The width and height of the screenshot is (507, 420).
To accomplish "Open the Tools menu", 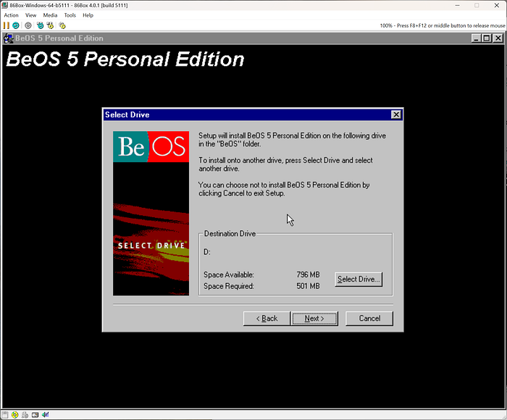I will tap(70, 15).
